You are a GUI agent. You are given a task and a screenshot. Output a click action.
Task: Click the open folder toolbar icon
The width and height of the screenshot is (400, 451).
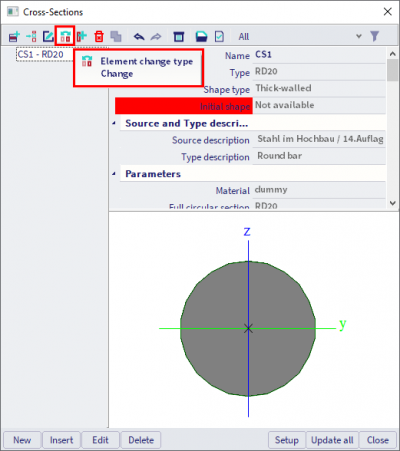click(x=201, y=36)
